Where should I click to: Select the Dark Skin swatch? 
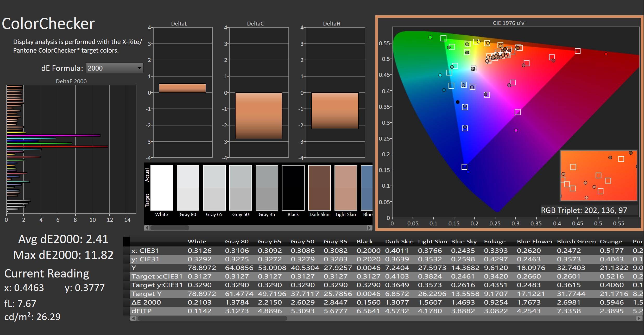click(319, 187)
